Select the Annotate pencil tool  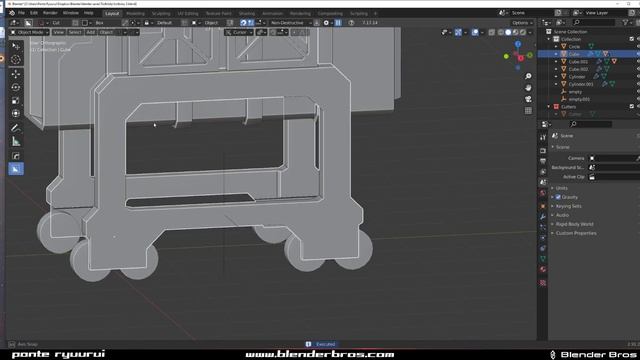16,128
